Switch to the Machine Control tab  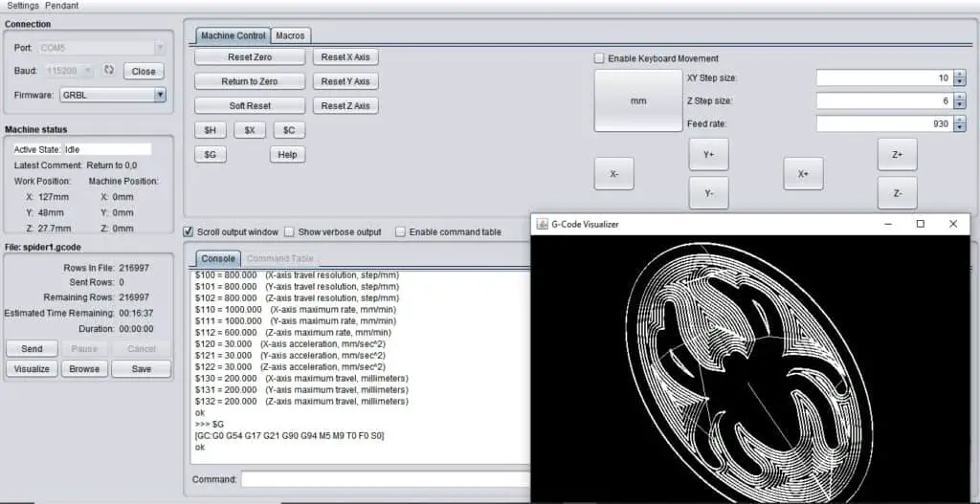pos(234,35)
